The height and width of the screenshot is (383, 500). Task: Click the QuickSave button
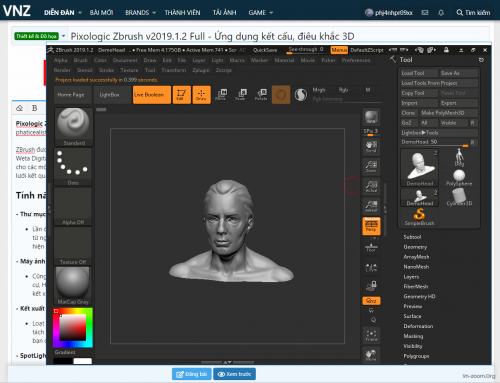265,50
